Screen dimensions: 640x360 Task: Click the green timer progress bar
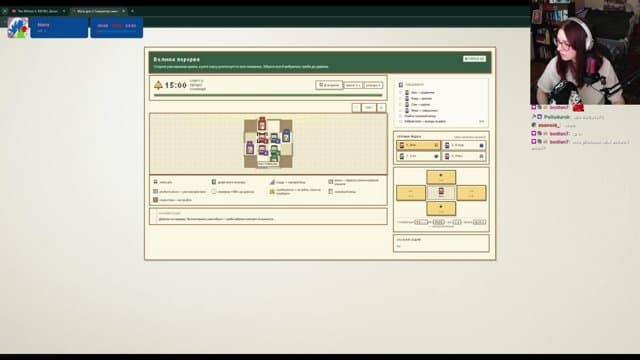pyautogui.click(x=268, y=95)
